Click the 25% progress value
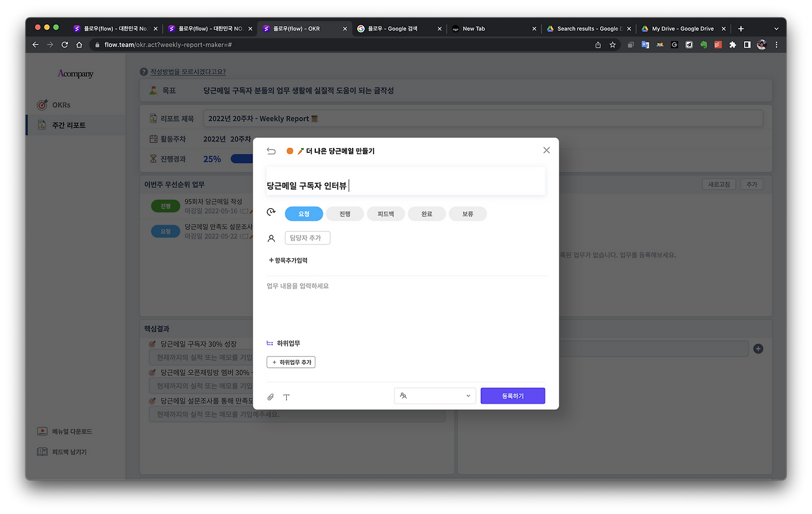Image resolution: width=812 pixels, height=514 pixels. tap(212, 159)
